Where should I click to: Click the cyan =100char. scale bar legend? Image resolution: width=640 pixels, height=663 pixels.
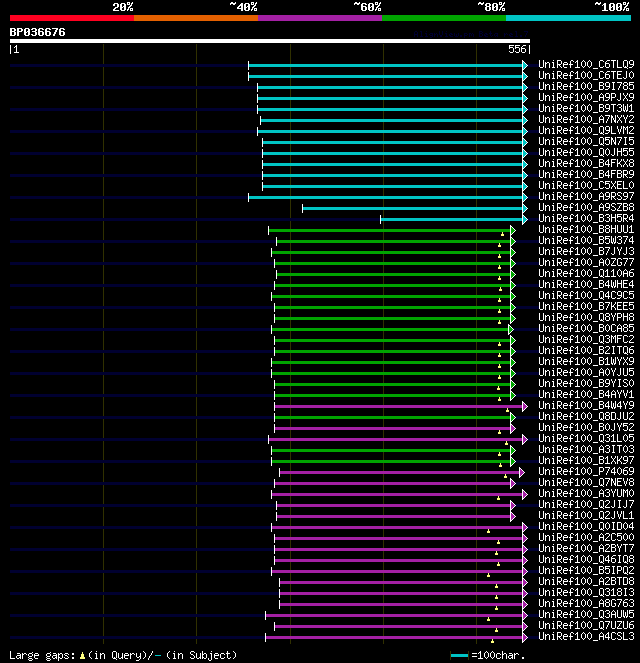click(x=459, y=655)
